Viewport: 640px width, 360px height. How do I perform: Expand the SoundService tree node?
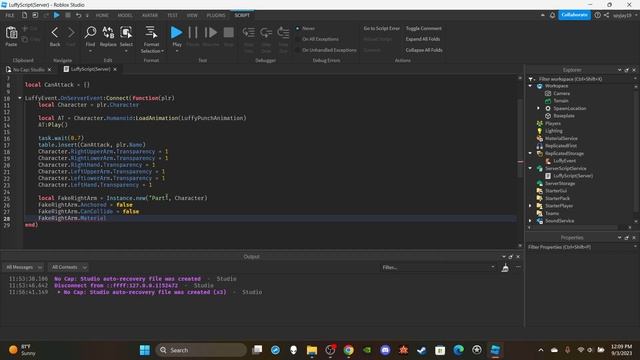pyautogui.click(x=530, y=221)
